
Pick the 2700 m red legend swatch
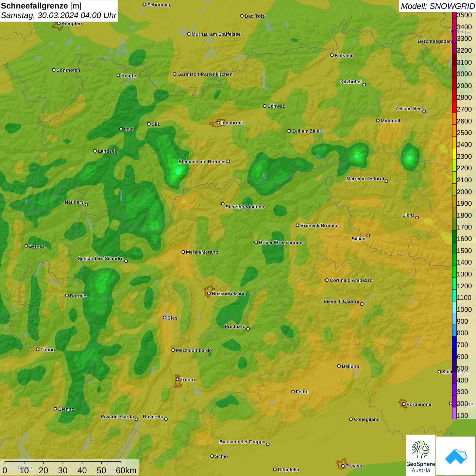[454, 107]
